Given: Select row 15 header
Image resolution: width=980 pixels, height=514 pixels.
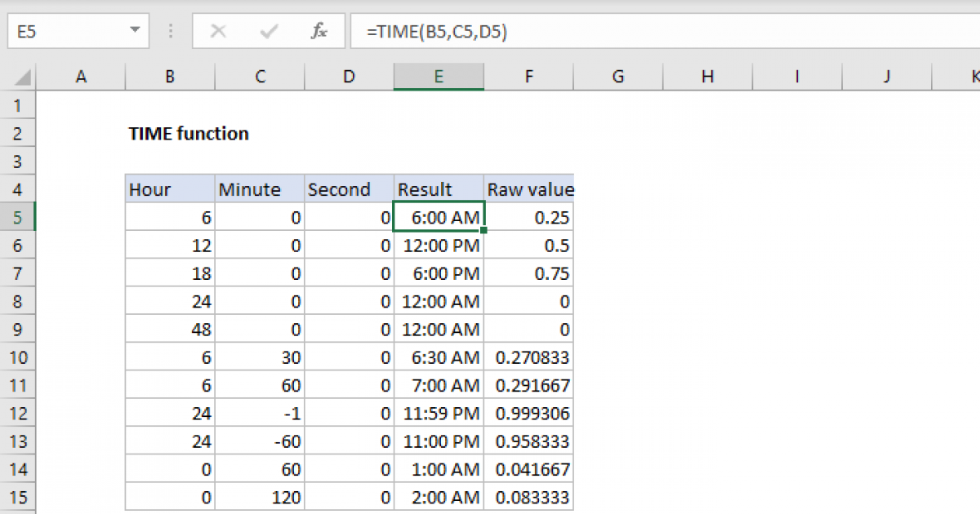Looking at the screenshot, I should coord(18,497).
